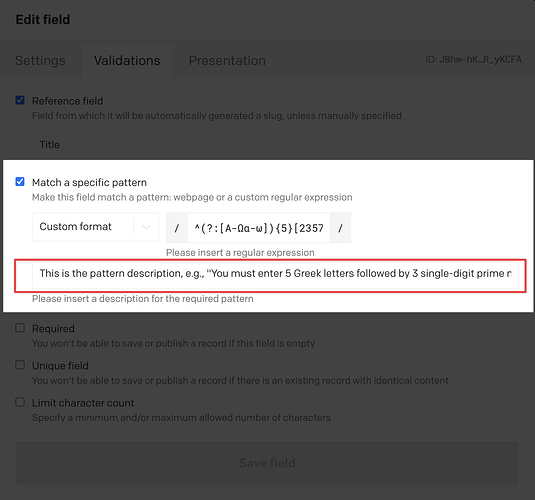The height and width of the screenshot is (500, 535).
Task: Tick the Unique field checkbox
Action: pos(20,365)
